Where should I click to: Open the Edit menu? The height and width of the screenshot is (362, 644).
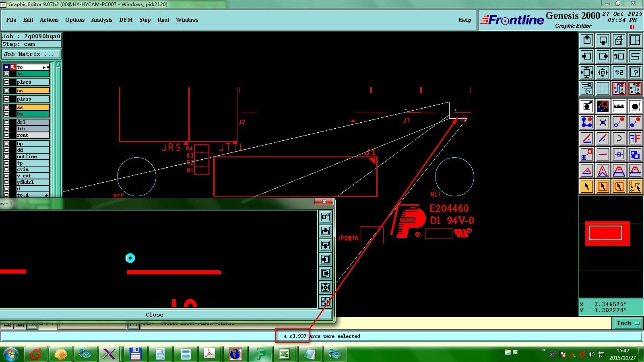click(x=28, y=20)
